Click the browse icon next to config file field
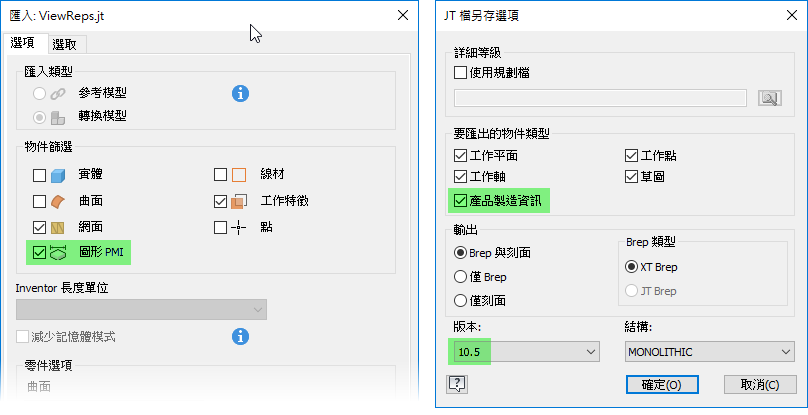 tap(768, 97)
